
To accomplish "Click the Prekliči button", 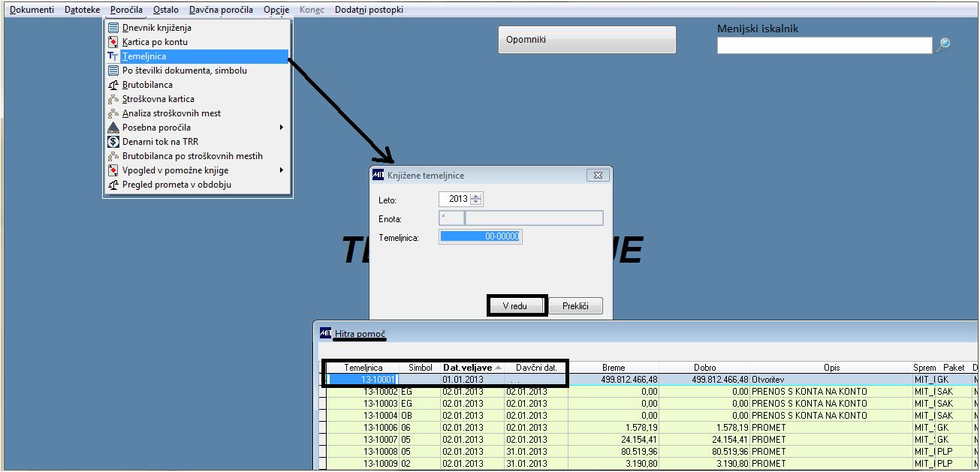I will tap(575, 306).
